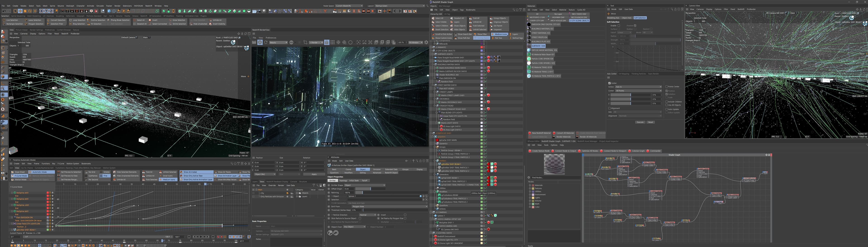Open the MoGraph menu

pyautogui.click(x=70, y=6)
